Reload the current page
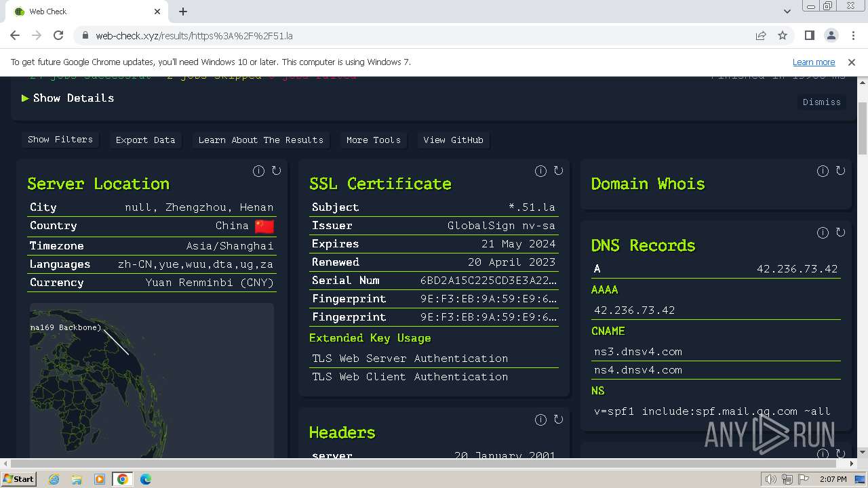 [x=58, y=35]
